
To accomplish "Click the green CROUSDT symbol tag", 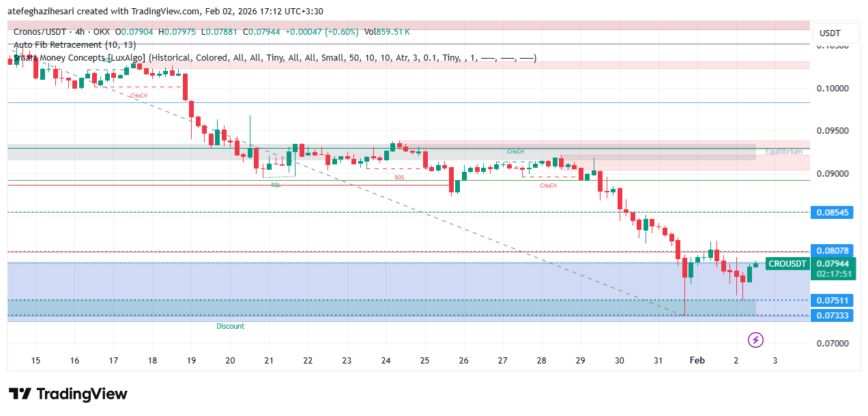I will pos(787,264).
